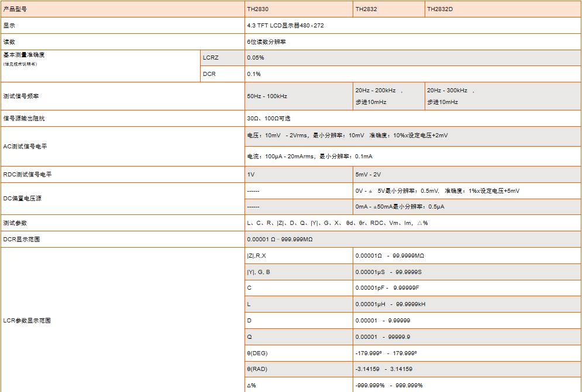Click the 显示 row label
This screenshot has width=582, height=392.
point(122,26)
